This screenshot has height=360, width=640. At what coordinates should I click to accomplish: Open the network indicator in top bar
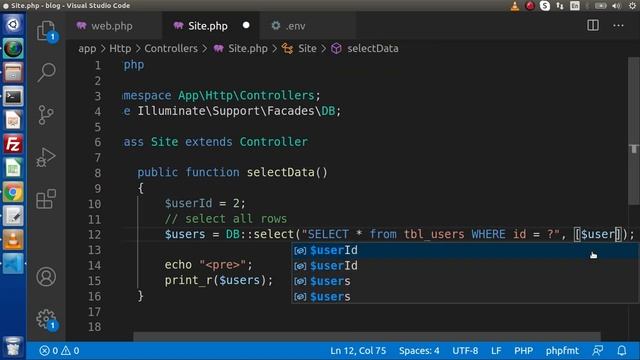coord(560,6)
